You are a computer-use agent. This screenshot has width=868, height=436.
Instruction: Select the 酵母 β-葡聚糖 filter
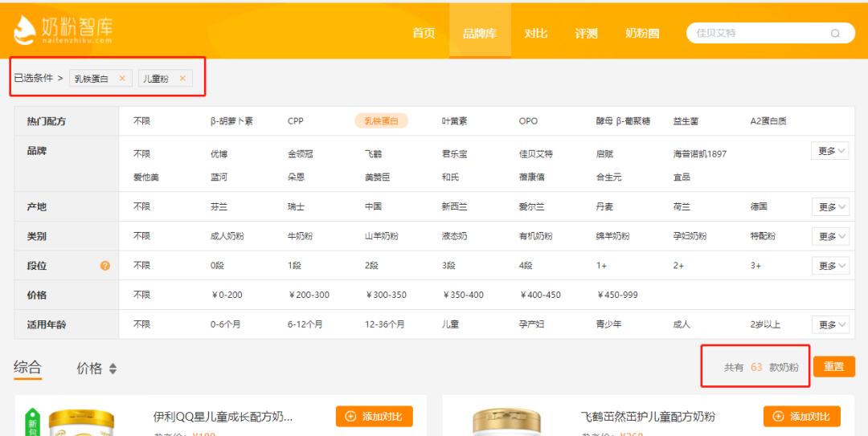coord(623,121)
